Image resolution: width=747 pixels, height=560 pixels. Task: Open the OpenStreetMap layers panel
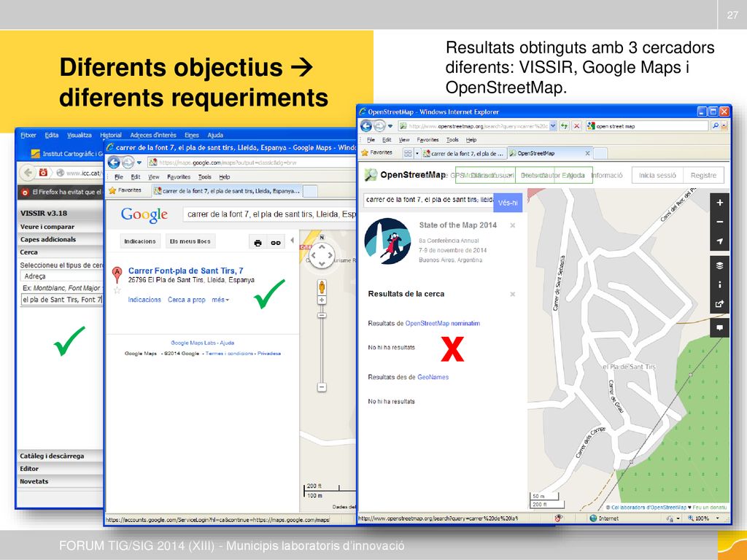(x=719, y=265)
